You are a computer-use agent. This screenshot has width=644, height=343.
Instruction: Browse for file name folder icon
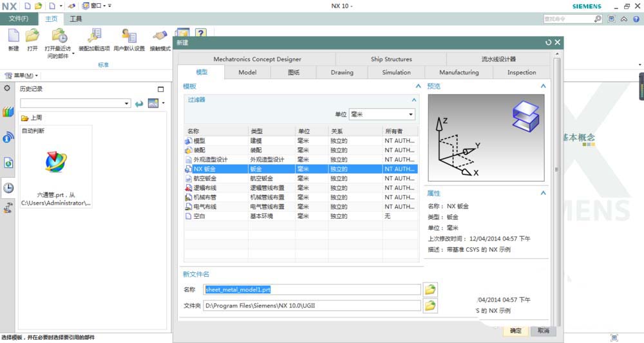click(430, 290)
